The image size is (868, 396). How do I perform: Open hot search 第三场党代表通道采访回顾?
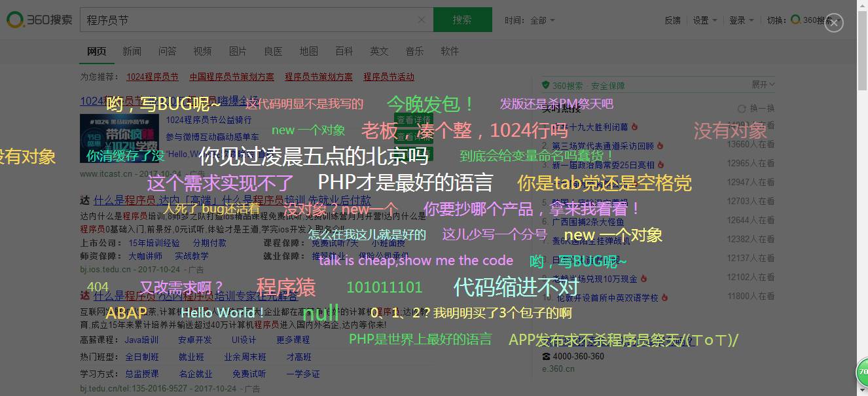(x=603, y=145)
